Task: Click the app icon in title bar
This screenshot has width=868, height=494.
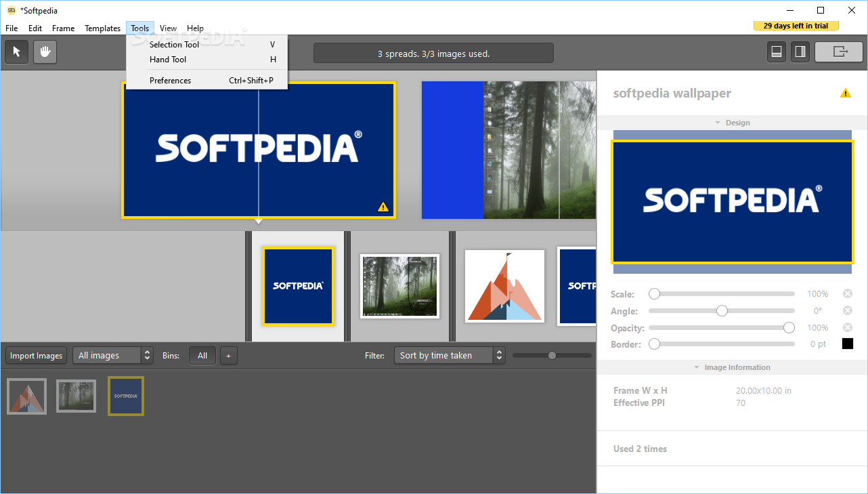Action: tap(11, 10)
